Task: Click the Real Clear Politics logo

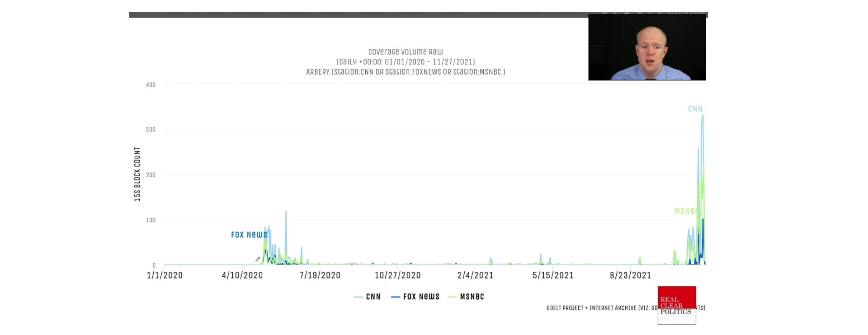Action: point(677,305)
